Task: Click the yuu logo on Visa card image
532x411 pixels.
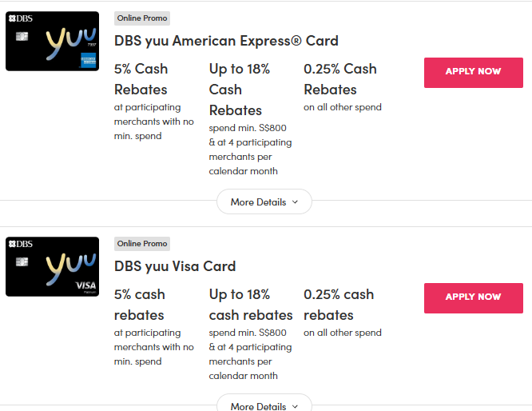Action: 70,266
